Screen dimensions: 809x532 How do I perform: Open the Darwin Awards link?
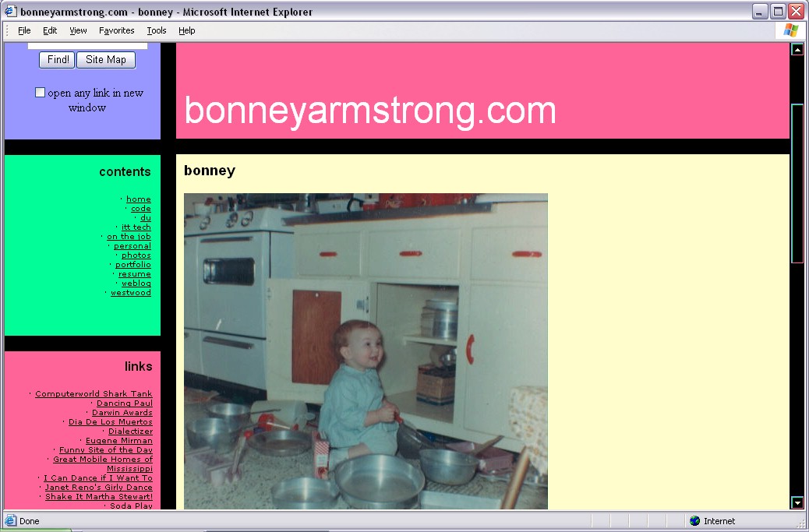pos(122,413)
